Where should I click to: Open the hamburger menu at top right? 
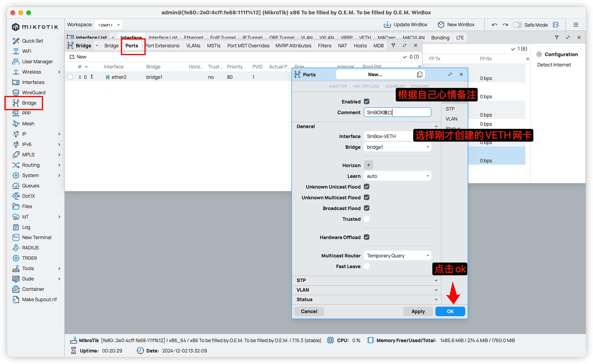click(x=576, y=25)
